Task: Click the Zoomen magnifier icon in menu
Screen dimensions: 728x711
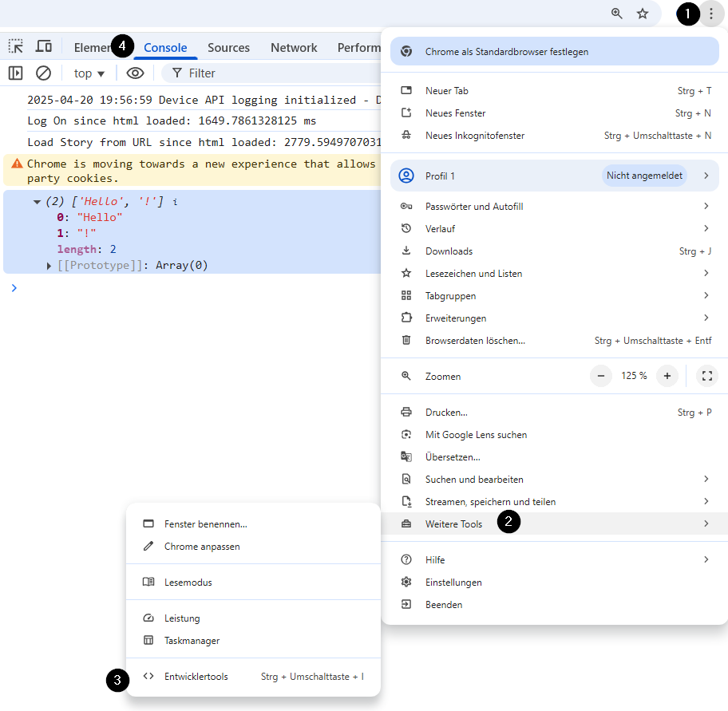Action: 406,376
